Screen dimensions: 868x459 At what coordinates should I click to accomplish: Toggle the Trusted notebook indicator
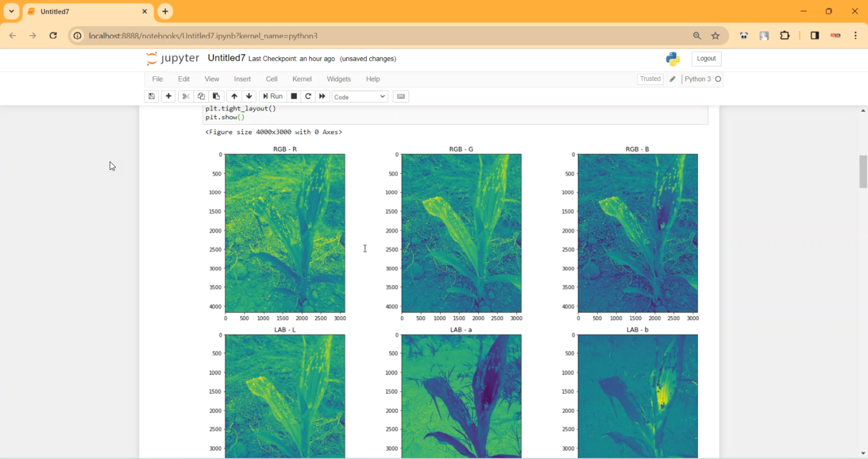click(x=650, y=79)
